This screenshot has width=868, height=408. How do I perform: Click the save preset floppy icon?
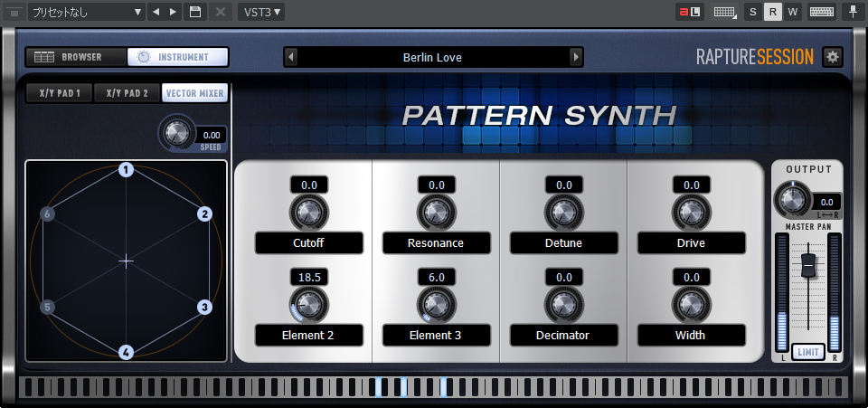[195, 12]
